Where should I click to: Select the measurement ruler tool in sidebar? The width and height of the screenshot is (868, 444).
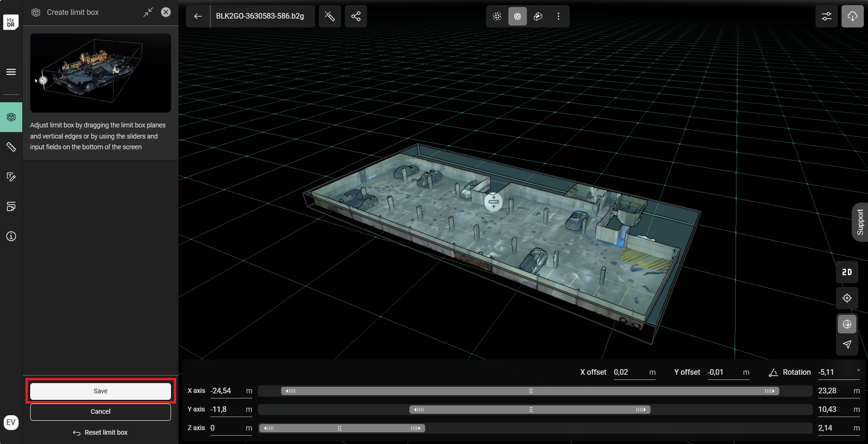[x=11, y=147]
